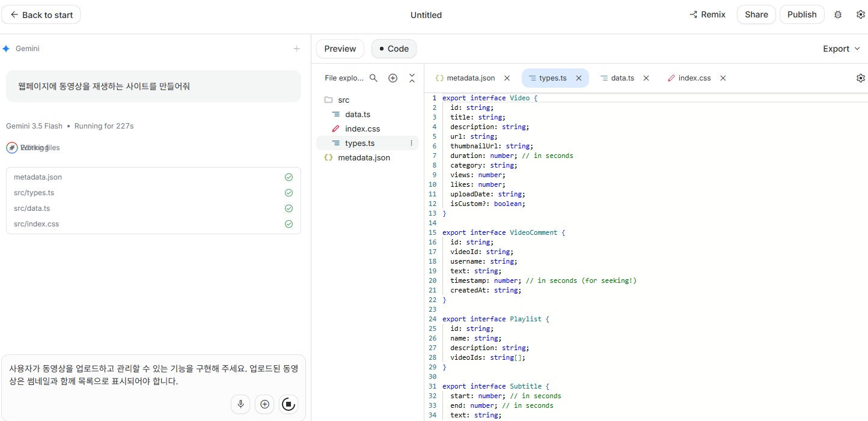Click the src folder icon

(328, 100)
